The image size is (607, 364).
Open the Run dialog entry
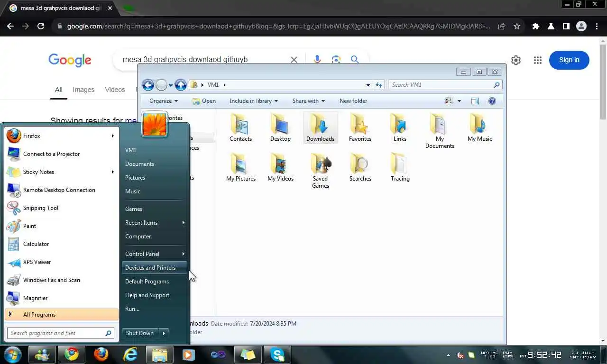click(x=154, y=309)
